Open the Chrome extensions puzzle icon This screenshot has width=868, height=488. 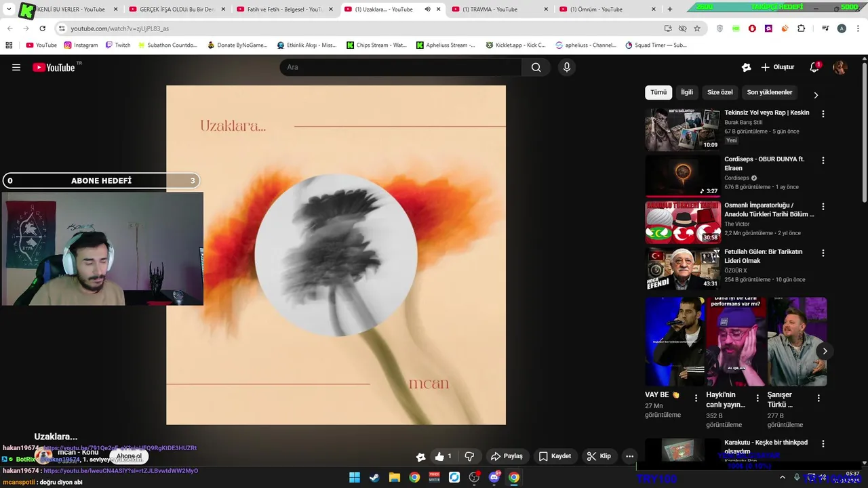(801, 28)
